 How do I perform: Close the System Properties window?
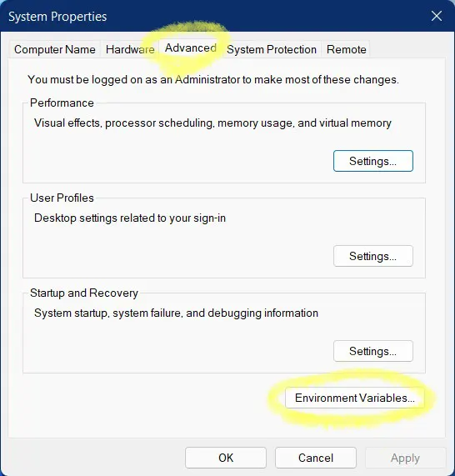point(437,16)
